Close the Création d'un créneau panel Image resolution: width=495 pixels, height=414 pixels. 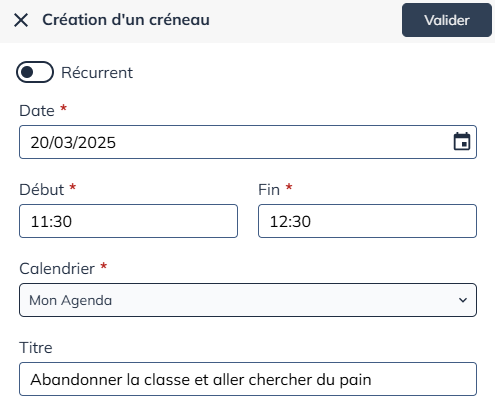(21, 20)
